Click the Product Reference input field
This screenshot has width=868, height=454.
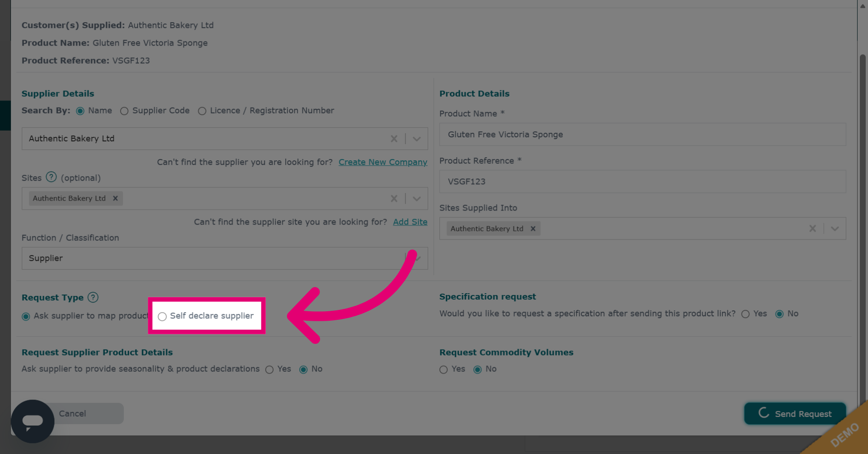pyautogui.click(x=642, y=182)
